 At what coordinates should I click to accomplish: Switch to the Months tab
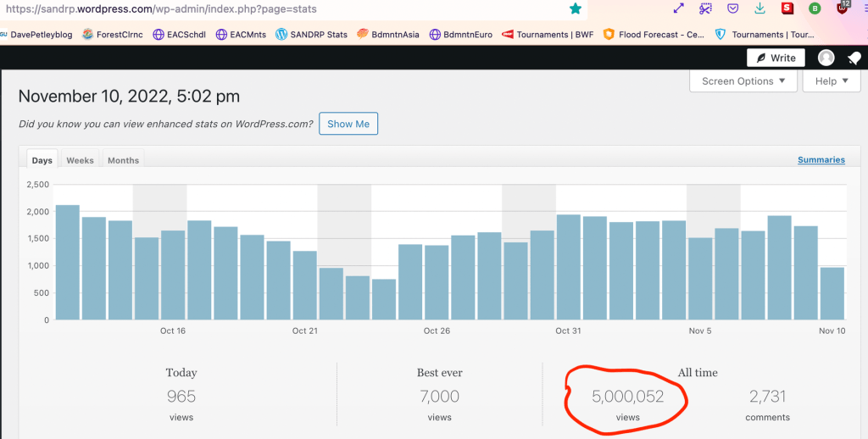click(x=123, y=160)
